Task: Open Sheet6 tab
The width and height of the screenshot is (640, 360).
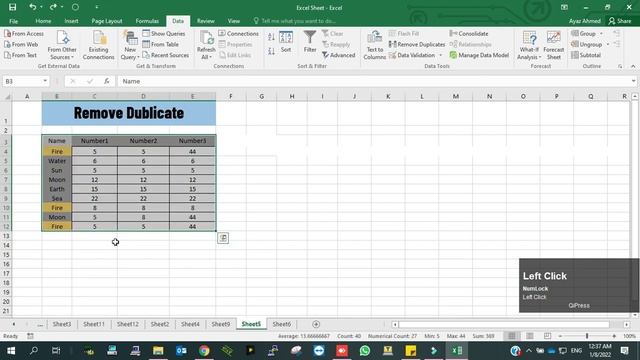Action: [282, 324]
